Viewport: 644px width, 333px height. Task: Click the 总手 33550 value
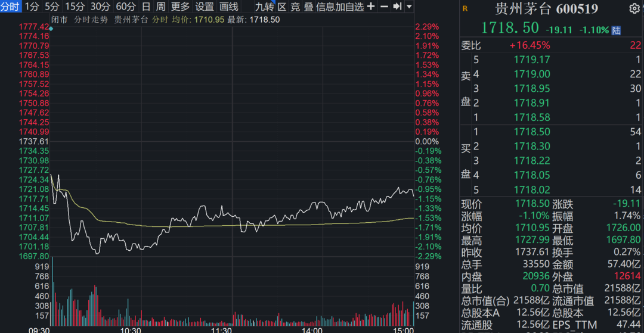[536, 264]
